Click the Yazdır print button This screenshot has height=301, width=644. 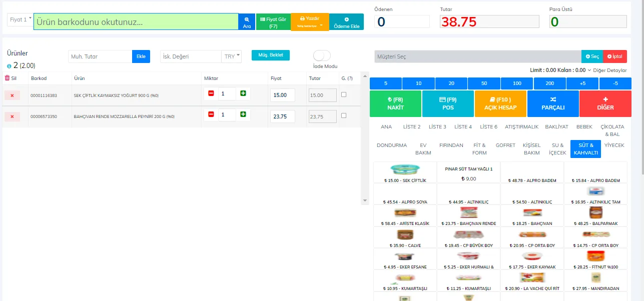click(310, 21)
